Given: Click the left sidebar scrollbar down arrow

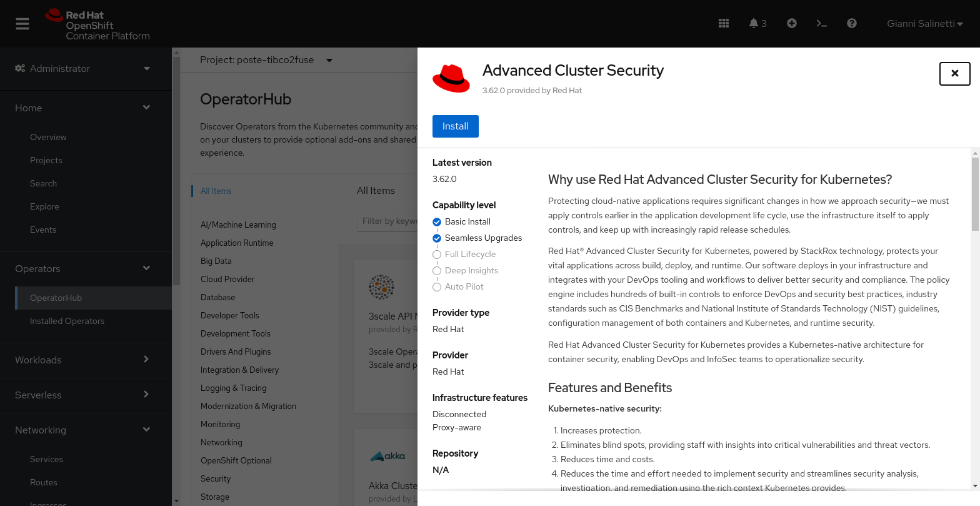Looking at the screenshot, I should (176, 500).
